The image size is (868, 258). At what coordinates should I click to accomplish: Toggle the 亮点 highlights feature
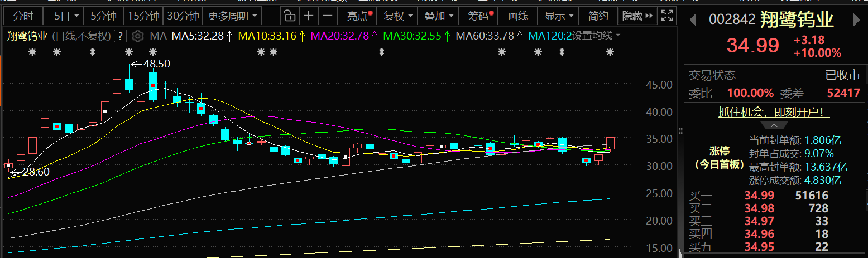tap(358, 16)
